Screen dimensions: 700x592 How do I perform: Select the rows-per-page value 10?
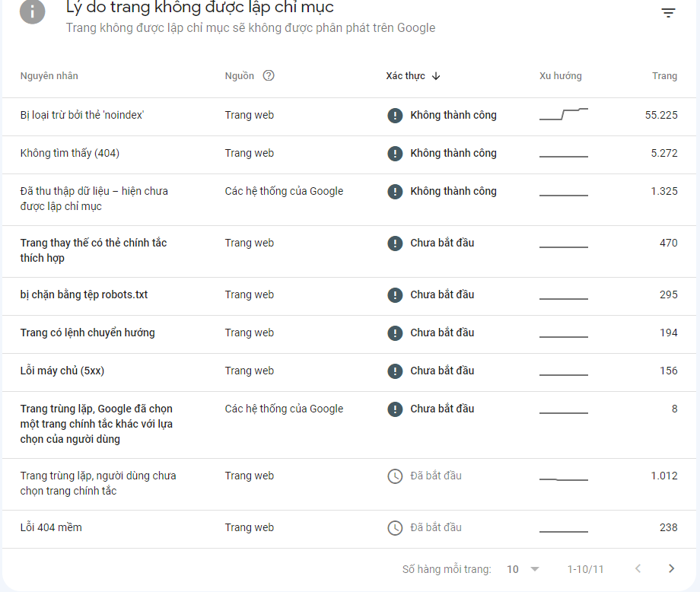[513, 569]
